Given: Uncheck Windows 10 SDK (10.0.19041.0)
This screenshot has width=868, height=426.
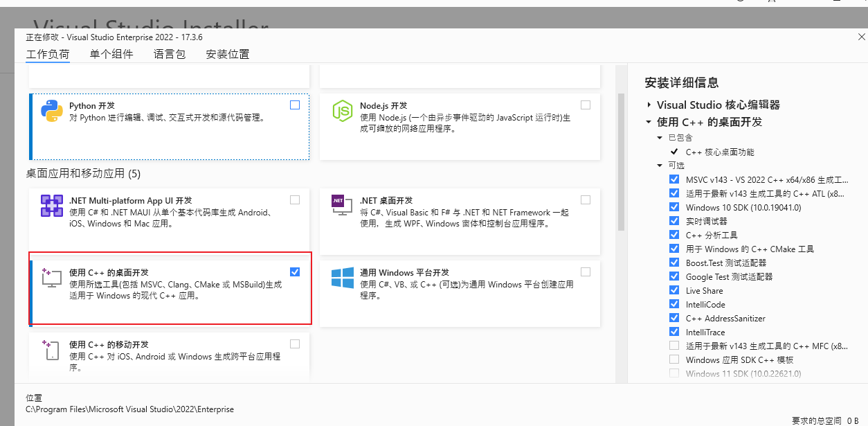Looking at the screenshot, I should 674,207.
